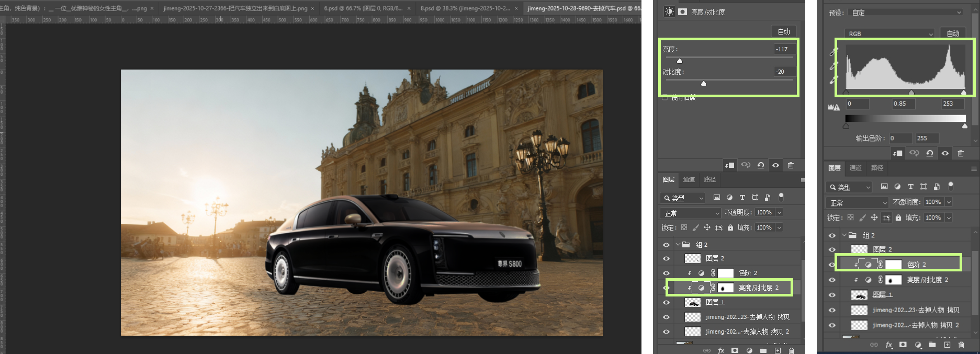
Task: Toggle the Use Legacy checkbox under contrast slider
Action: (x=665, y=98)
